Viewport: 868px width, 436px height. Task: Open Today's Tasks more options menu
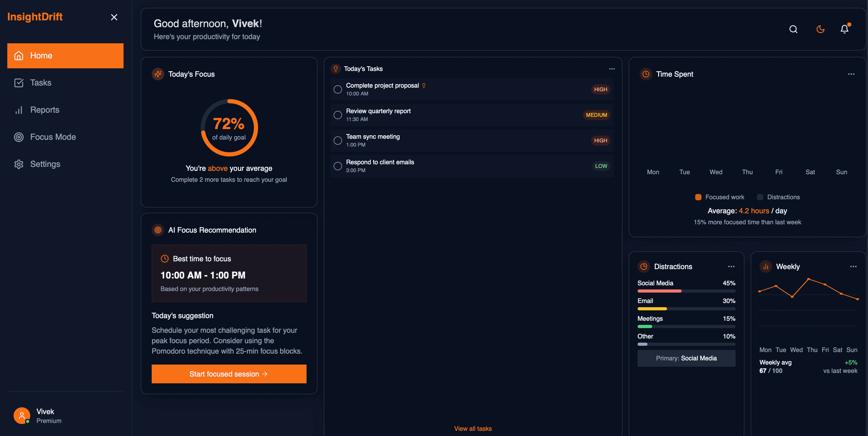(x=612, y=69)
